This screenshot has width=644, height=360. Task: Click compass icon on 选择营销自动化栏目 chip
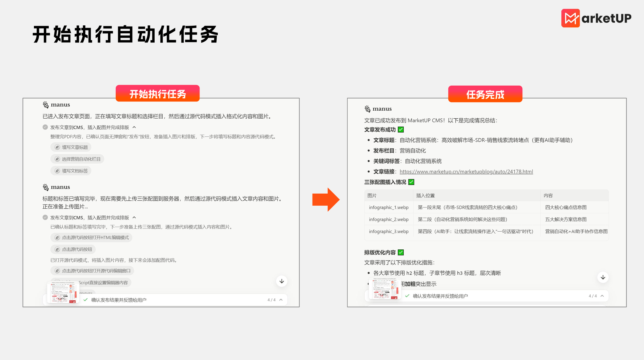(57, 159)
